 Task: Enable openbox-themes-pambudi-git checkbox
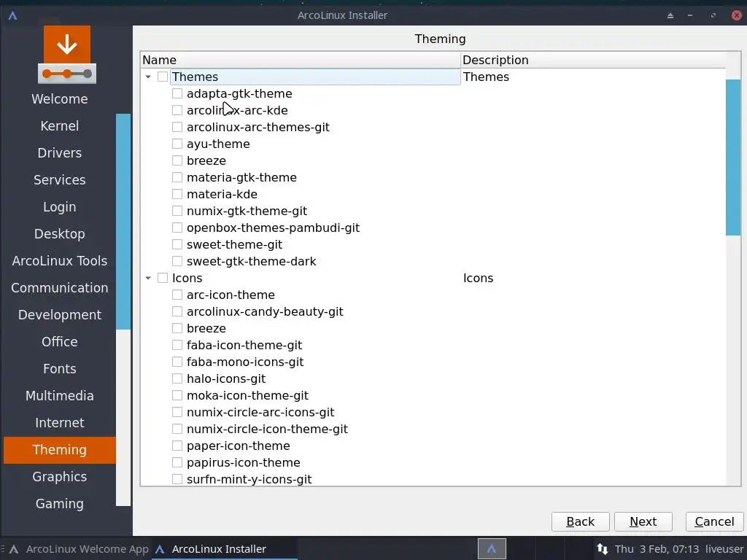pyautogui.click(x=177, y=227)
